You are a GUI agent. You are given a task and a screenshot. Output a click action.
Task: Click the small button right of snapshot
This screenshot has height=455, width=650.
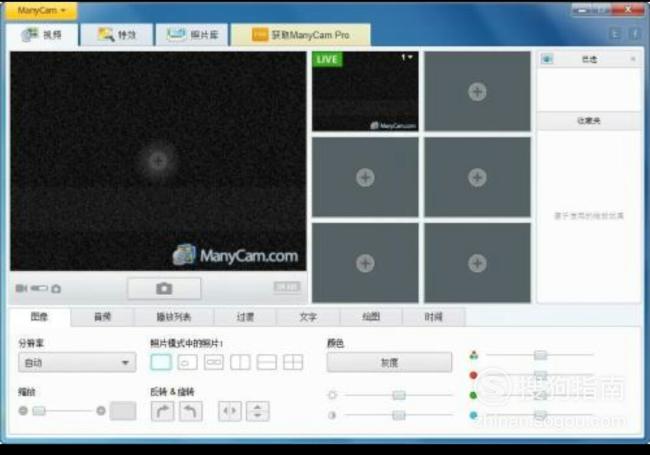pos(287,286)
